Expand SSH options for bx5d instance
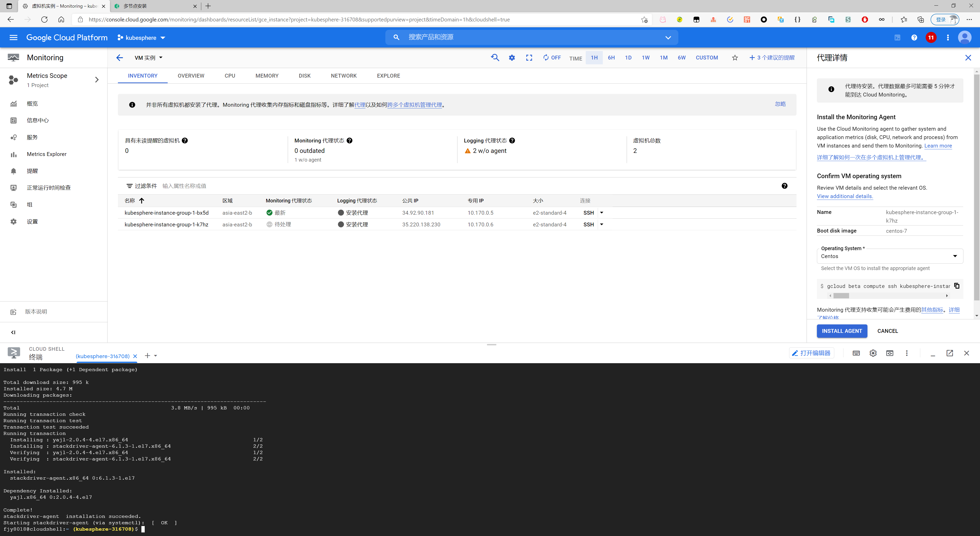The height and width of the screenshot is (536, 980). [602, 213]
